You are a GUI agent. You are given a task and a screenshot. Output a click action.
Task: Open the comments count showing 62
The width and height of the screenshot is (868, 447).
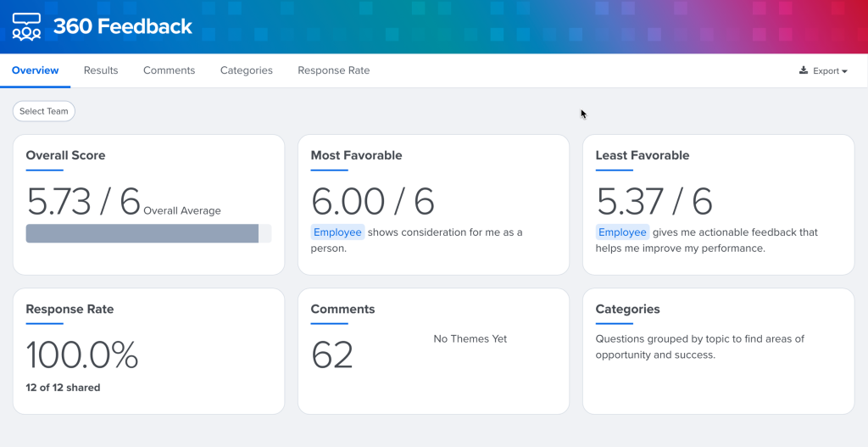point(332,355)
